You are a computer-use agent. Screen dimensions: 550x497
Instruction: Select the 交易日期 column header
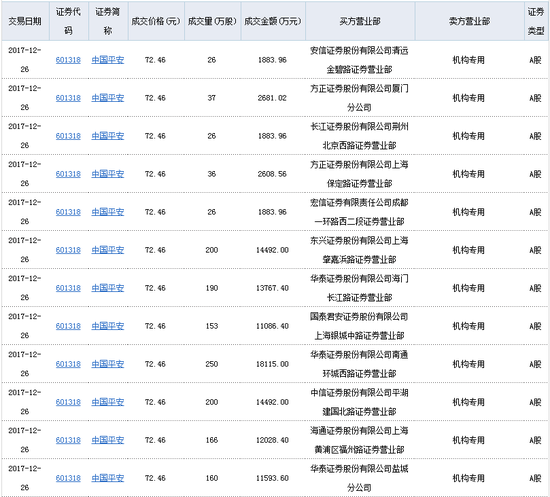tap(25, 21)
